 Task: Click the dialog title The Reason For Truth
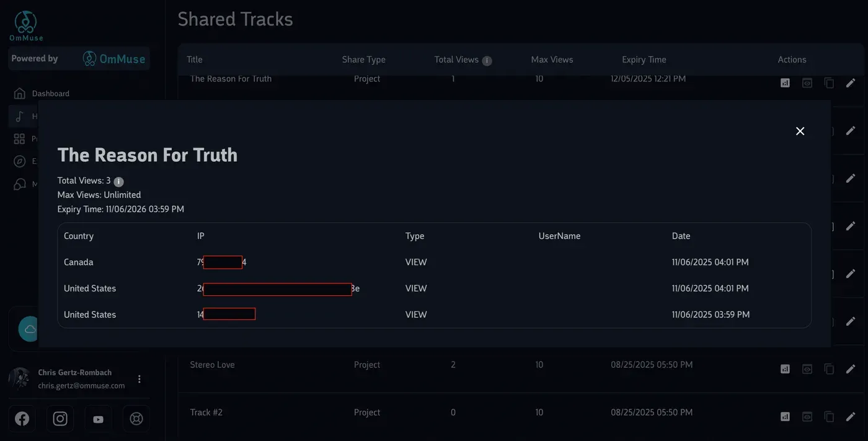(x=148, y=154)
